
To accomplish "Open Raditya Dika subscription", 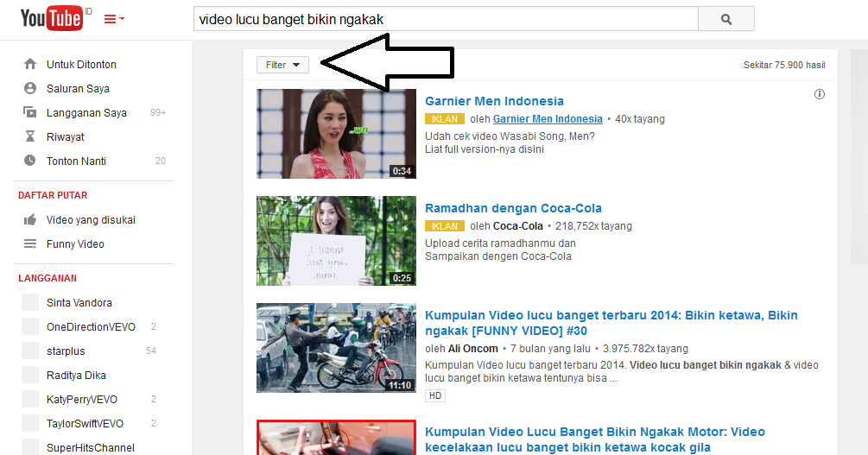I will click(x=76, y=376).
